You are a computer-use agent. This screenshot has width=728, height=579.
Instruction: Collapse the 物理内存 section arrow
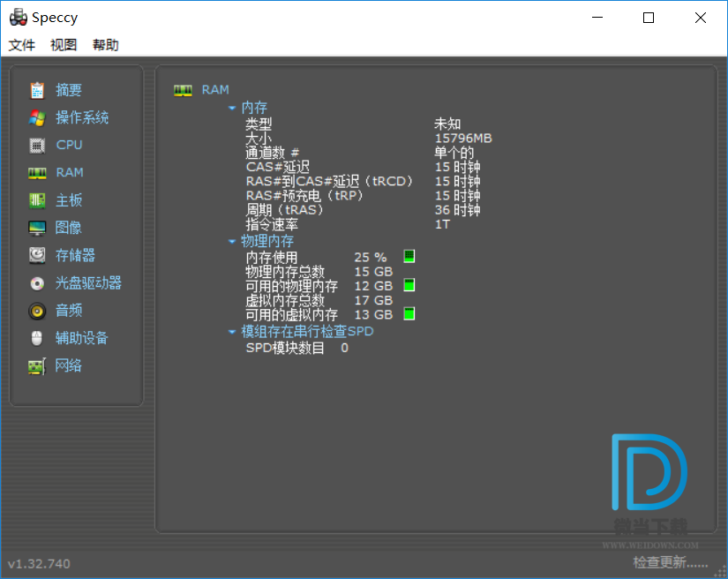(232, 242)
